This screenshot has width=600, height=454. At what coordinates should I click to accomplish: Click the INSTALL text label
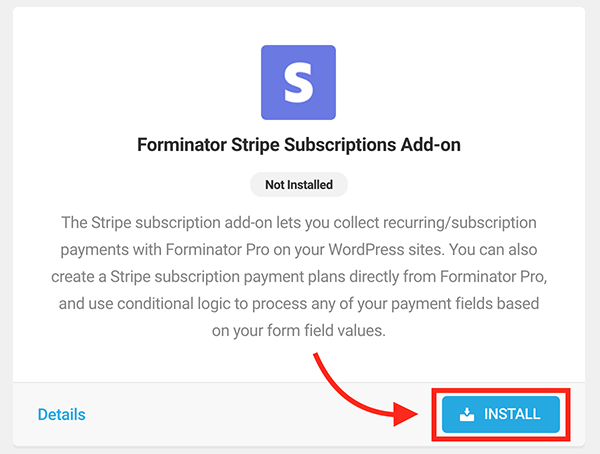point(512,414)
